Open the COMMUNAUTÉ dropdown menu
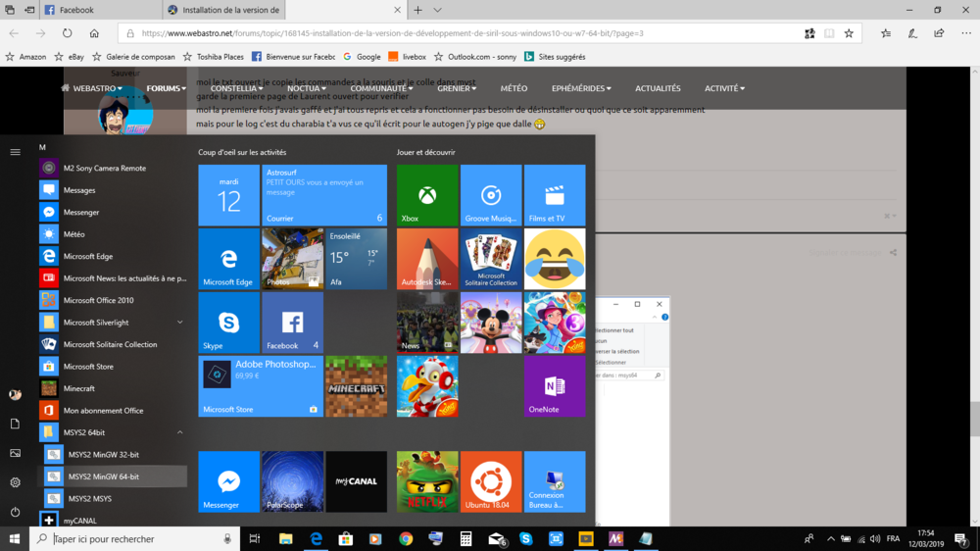The height and width of the screenshot is (551, 980). point(381,89)
